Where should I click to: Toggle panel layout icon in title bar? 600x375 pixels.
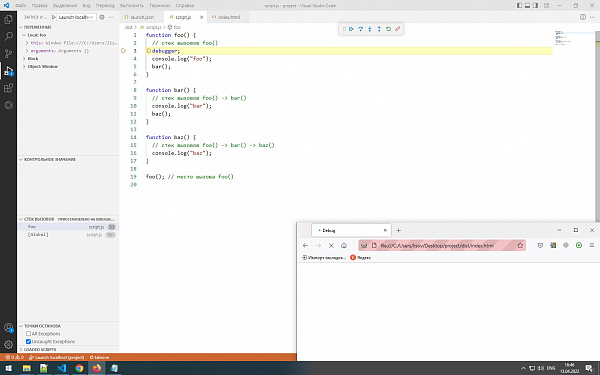coord(527,5)
